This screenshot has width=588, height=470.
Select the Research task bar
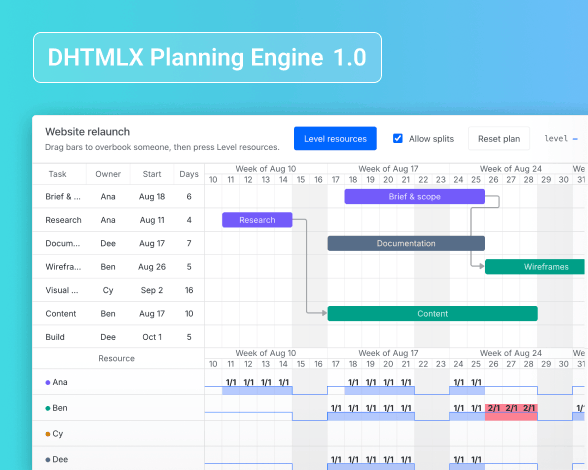(257, 220)
